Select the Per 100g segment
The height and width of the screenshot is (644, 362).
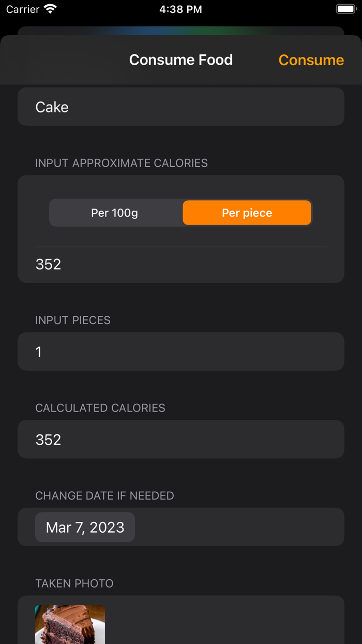point(115,213)
